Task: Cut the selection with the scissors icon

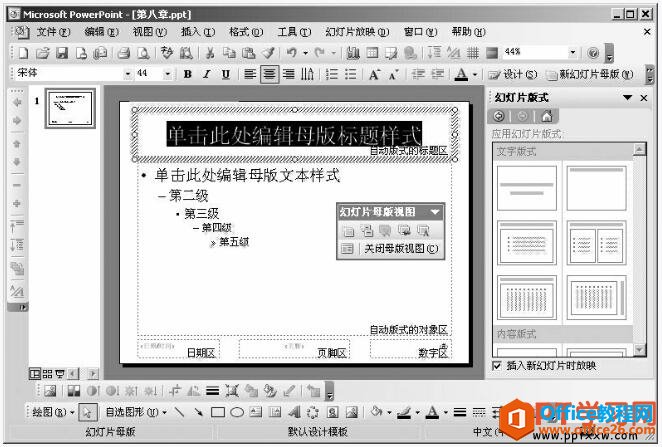Action: click(x=210, y=53)
